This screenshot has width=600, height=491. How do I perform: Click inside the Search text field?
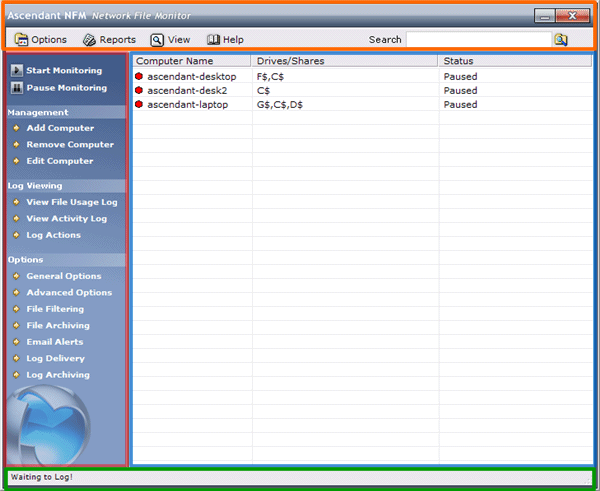[x=479, y=39]
